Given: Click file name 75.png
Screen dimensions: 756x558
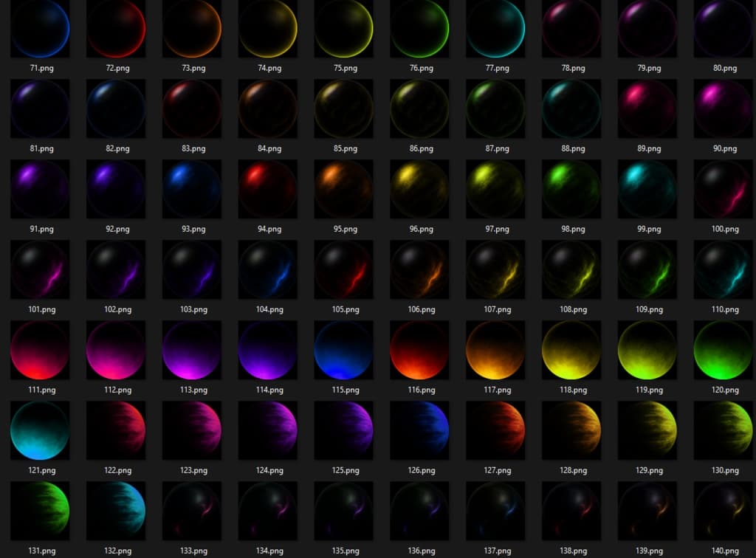Looking at the screenshot, I should click(x=346, y=69).
